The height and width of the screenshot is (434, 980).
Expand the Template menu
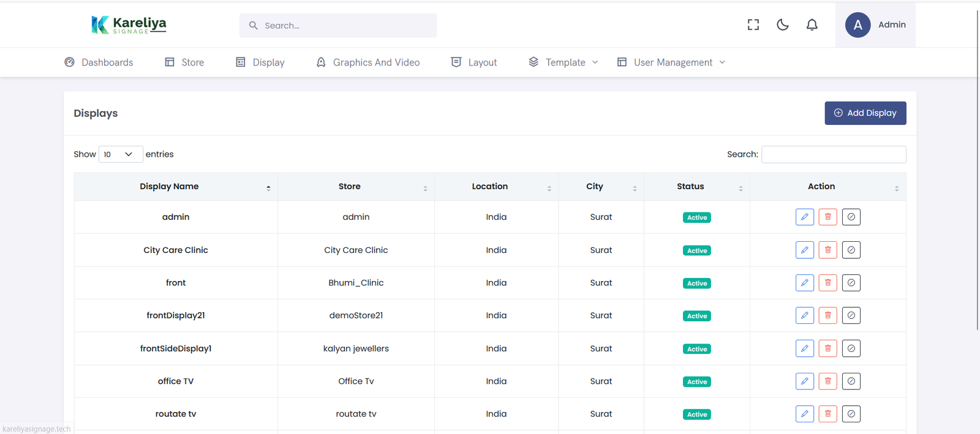click(563, 62)
